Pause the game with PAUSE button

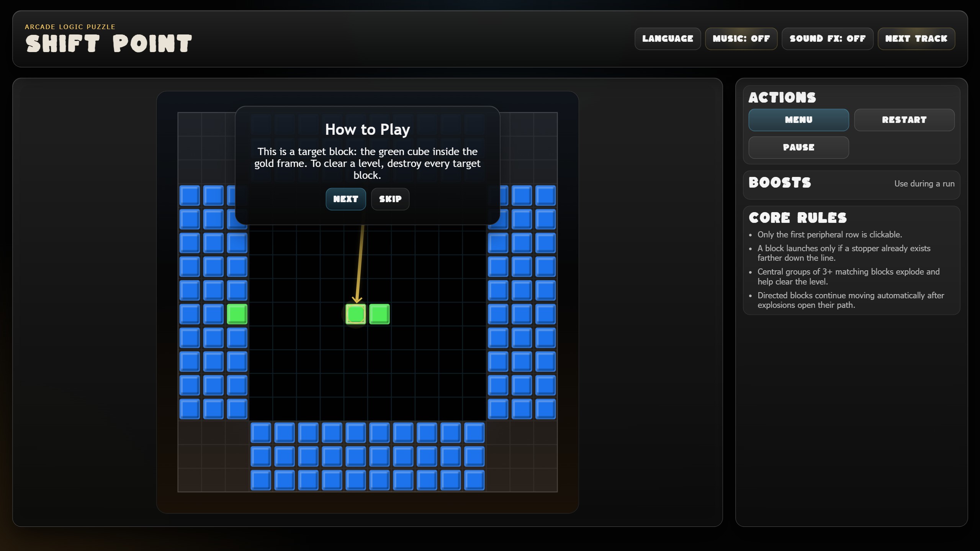click(x=798, y=147)
